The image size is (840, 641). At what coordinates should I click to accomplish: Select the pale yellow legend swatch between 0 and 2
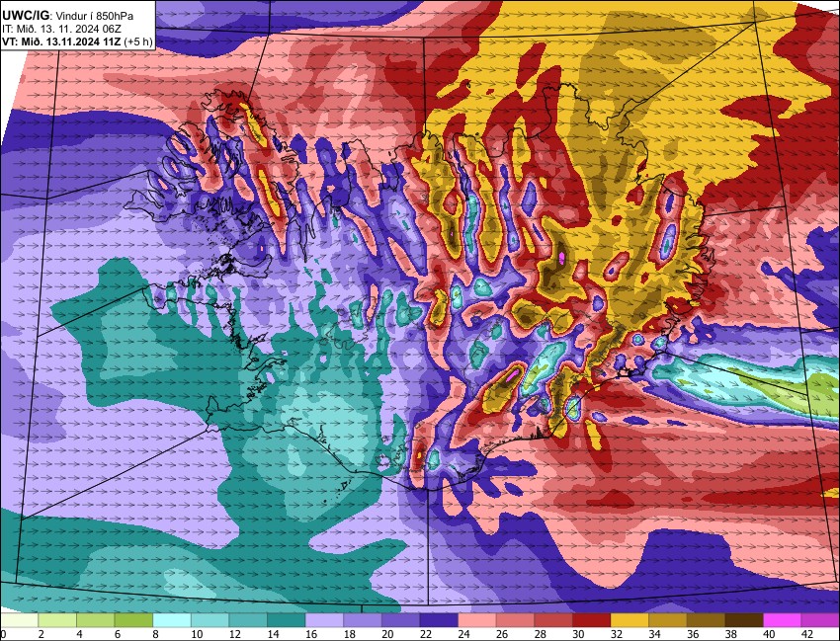[x=20, y=620]
